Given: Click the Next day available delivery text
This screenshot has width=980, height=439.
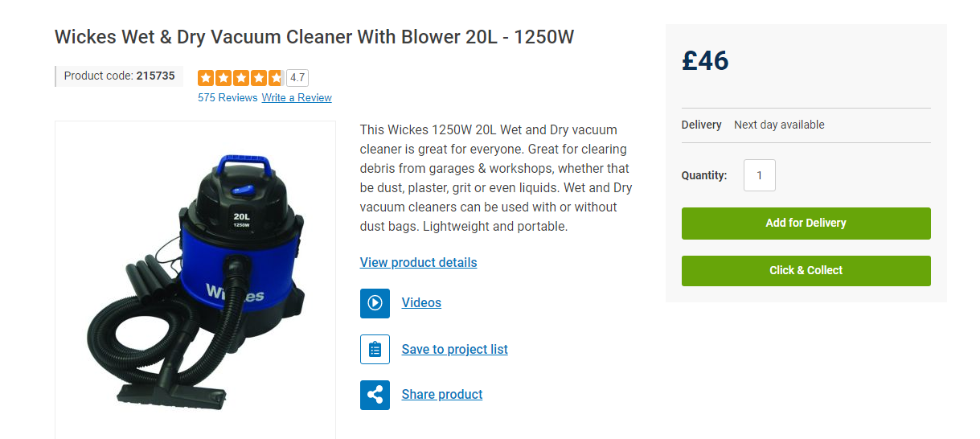Looking at the screenshot, I should point(779,125).
